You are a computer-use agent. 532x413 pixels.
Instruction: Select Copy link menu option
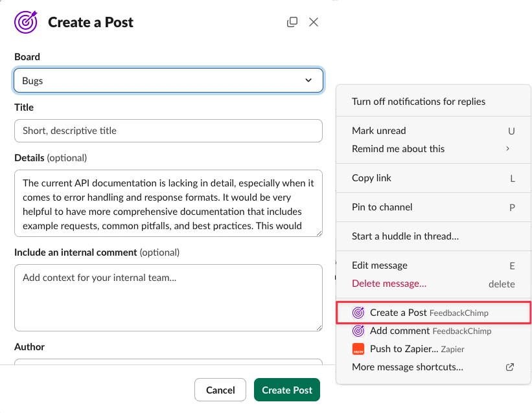372,178
